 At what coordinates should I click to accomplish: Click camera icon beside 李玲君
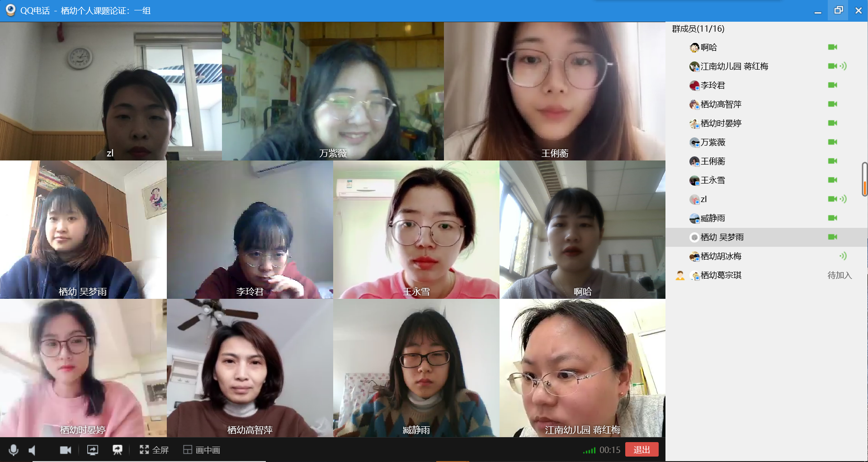[832, 85]
